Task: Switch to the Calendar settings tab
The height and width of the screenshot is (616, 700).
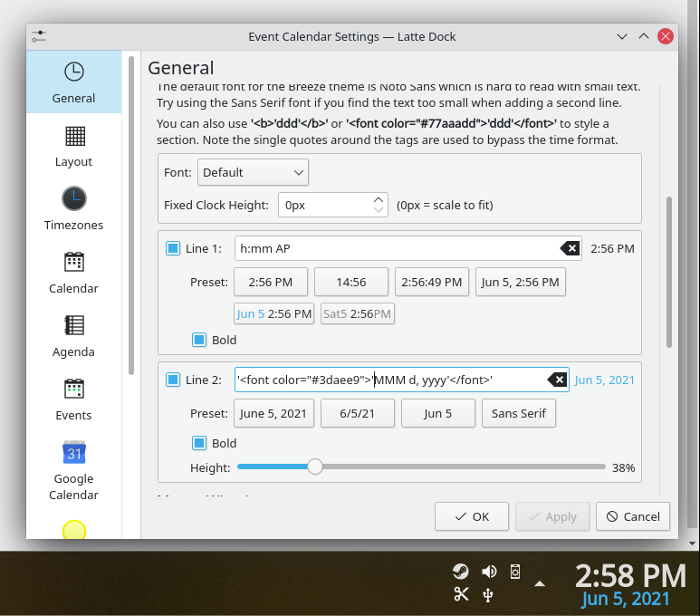Action: pos(74,272)
